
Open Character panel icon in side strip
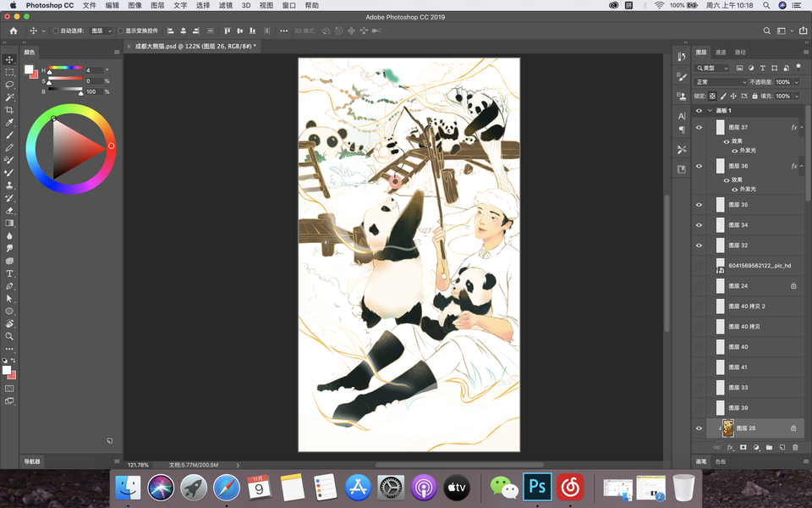click(x=682, y=116)
